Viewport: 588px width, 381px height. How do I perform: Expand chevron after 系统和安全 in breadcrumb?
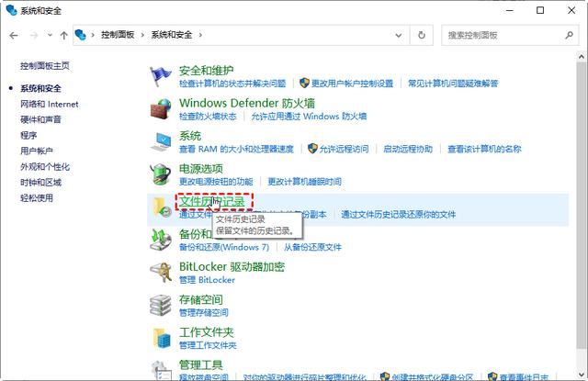[200, 35]
